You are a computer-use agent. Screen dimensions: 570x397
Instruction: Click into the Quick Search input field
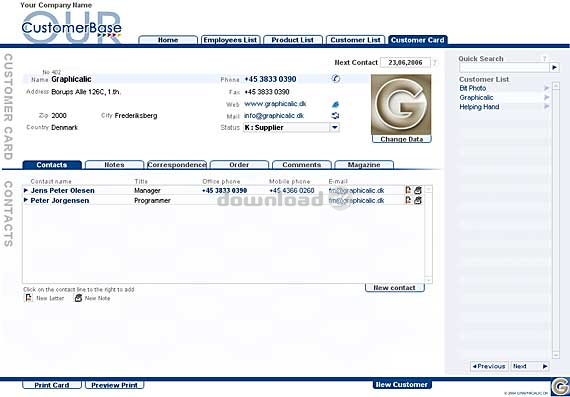pyautogui.click(x=504, y=67)
